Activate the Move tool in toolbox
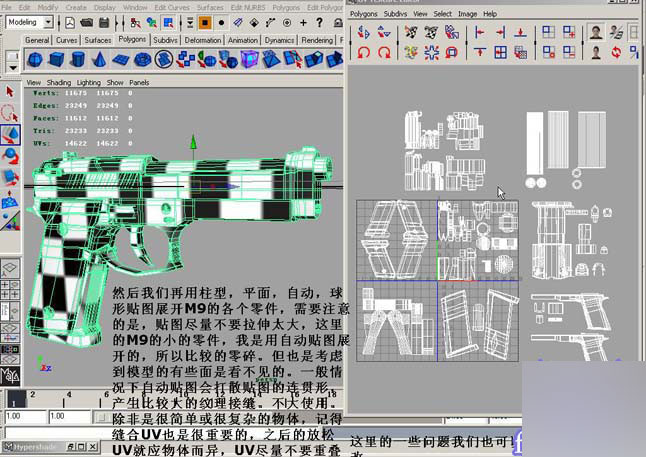Image resolution: width=646 pixels, height=457 pixels. click(x=10, y=135)
